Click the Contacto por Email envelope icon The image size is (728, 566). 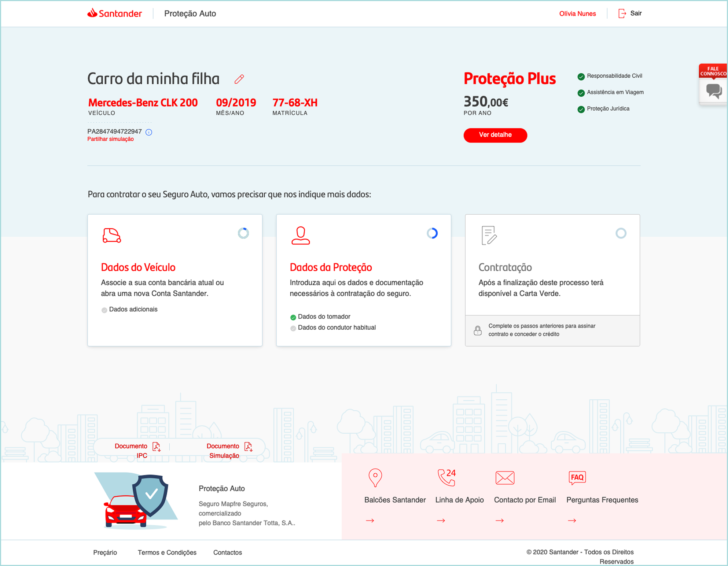pyautogui.click(x=505, y=478)
